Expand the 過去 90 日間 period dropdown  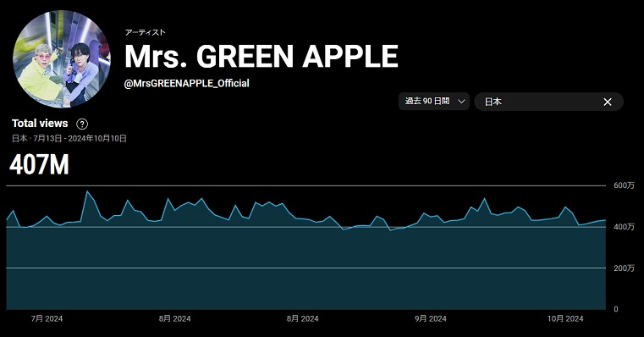pyautogui.click(x=434, y=101)
